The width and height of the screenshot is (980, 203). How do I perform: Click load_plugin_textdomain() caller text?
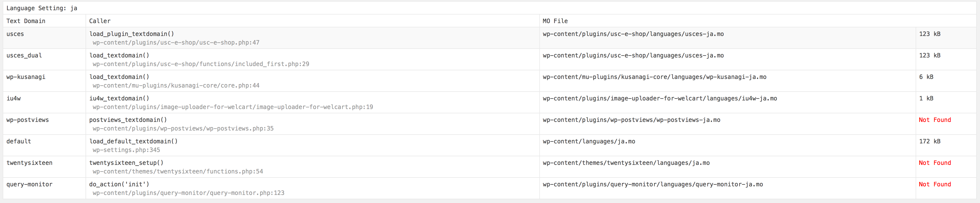[132, 34]
